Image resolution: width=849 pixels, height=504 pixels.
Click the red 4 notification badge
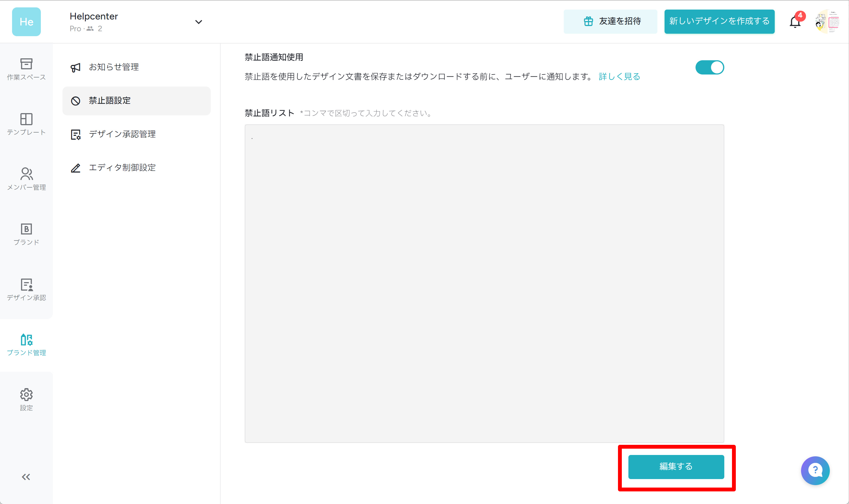click(800, 16)
